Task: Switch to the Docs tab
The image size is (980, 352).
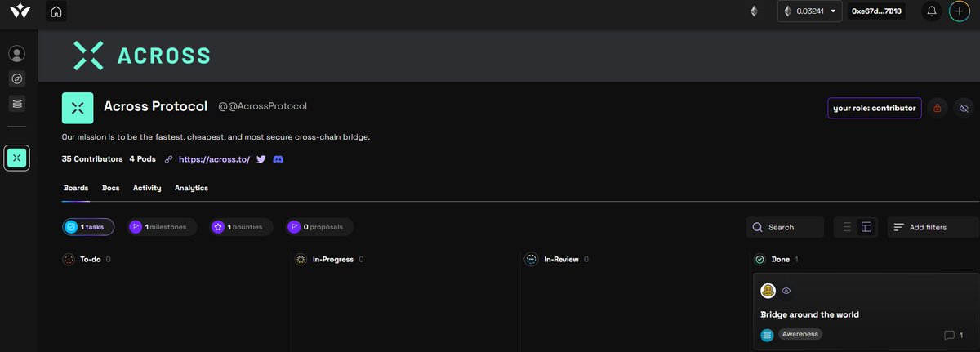Action: click(110, 188)
